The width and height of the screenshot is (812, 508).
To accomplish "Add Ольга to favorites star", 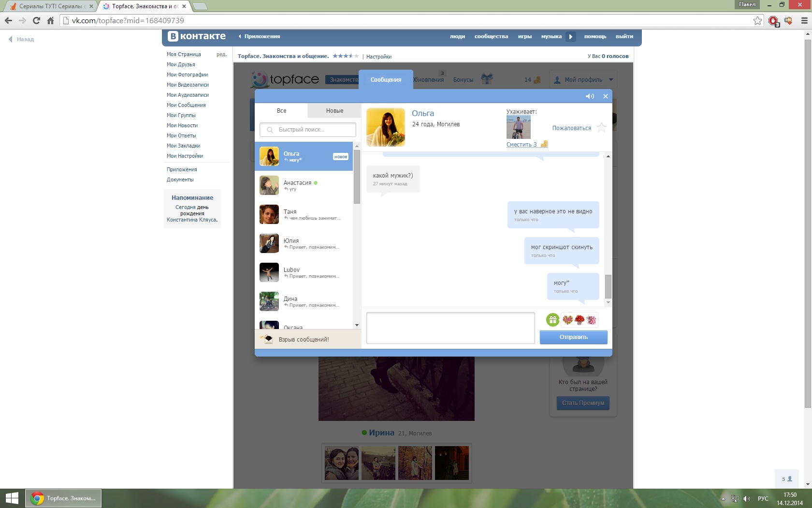I will pyautogui.click(x=601, y=127).
